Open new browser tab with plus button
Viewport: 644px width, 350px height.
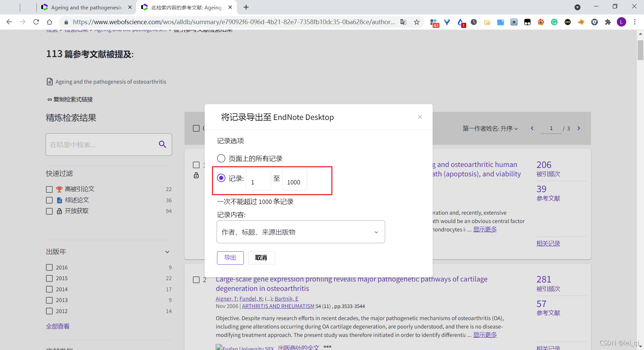[246, 7]
